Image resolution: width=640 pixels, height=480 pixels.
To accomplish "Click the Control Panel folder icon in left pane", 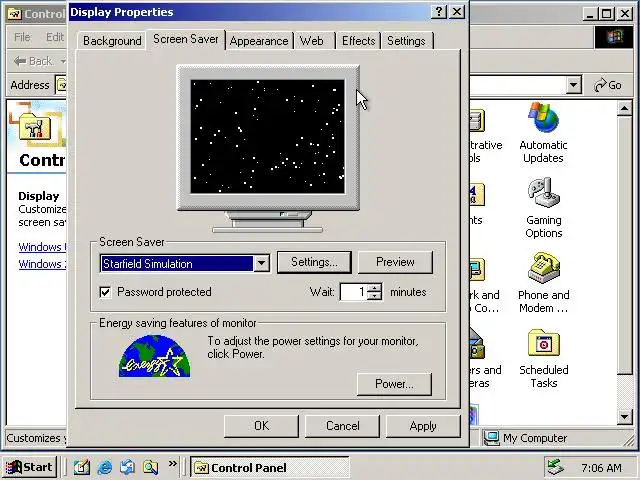I will 37,125.
